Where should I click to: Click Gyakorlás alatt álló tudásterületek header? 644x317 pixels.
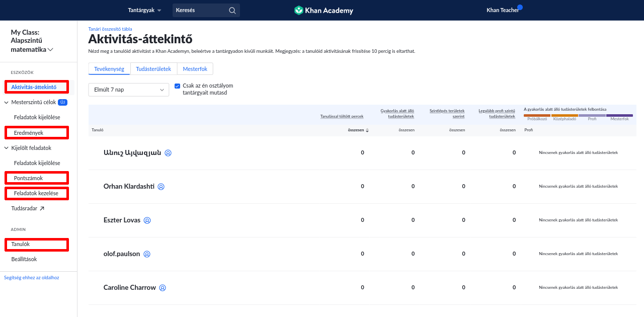click(x=397, y=113)
